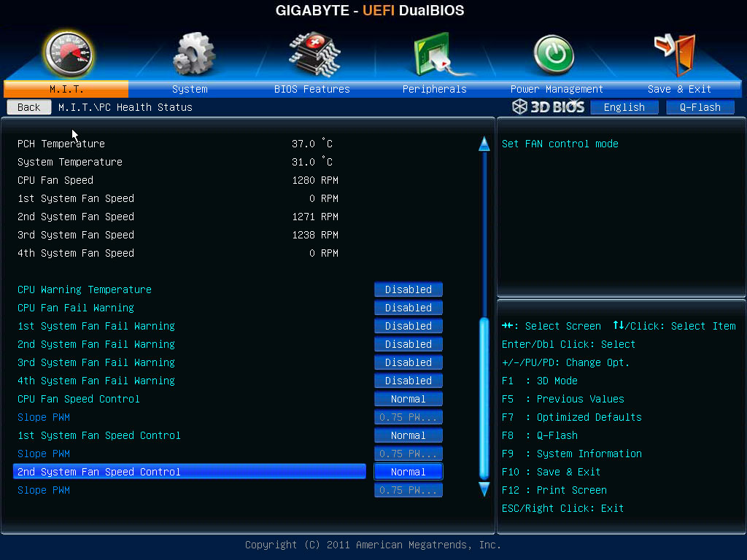The height and width of the screenshot is (560, 747).
Task: Select the CPU Fan Fail Warning label
Action: point(76,308)
